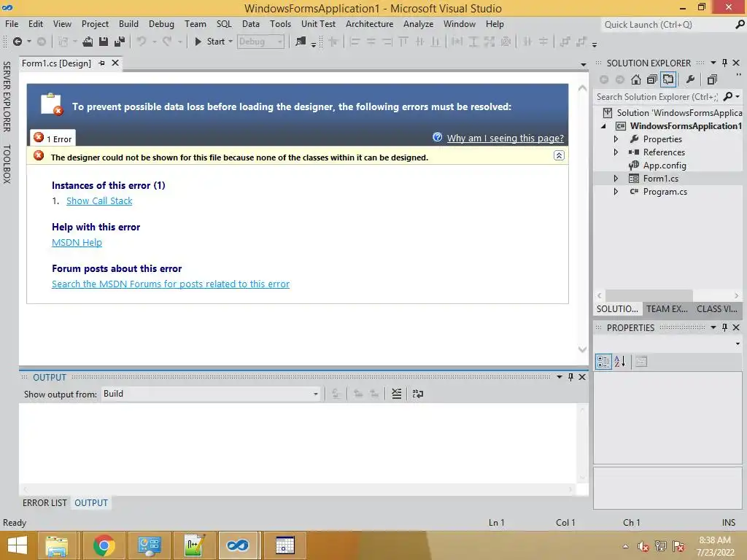Click the Quick Launch search magnifier

pyautogui.click(x=740, y=24)
